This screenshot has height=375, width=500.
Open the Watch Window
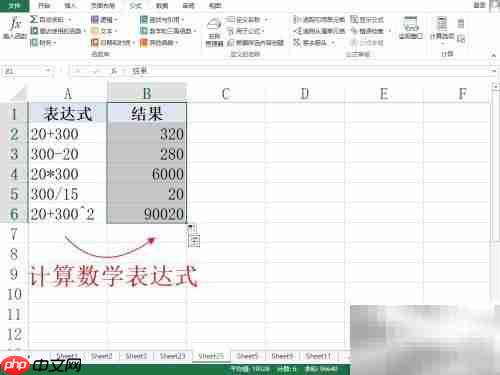tap(411, 28)
